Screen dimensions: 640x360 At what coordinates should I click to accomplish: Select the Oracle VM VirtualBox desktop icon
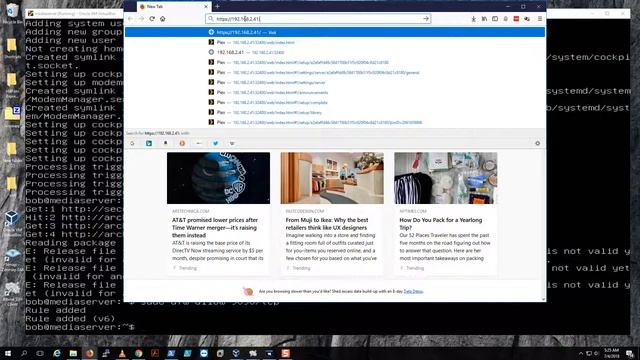click(x=12, y=224)
